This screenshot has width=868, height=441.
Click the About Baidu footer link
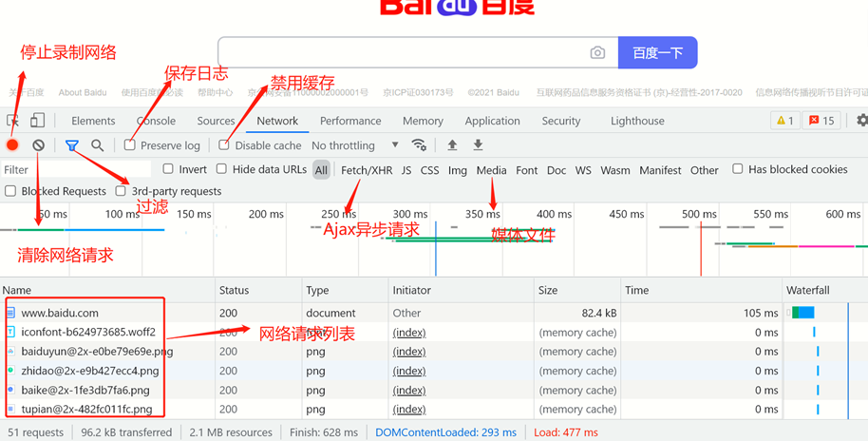click(x=83, y=92)
